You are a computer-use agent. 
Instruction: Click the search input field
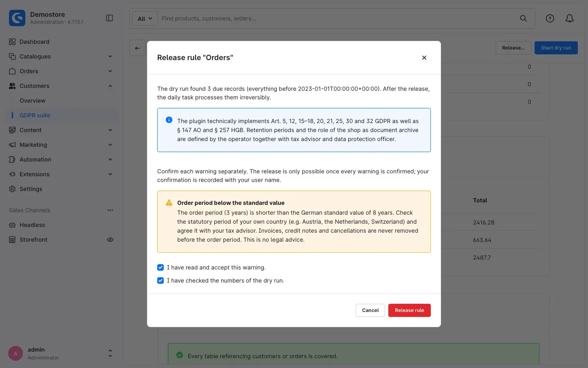tap(337, 18)
